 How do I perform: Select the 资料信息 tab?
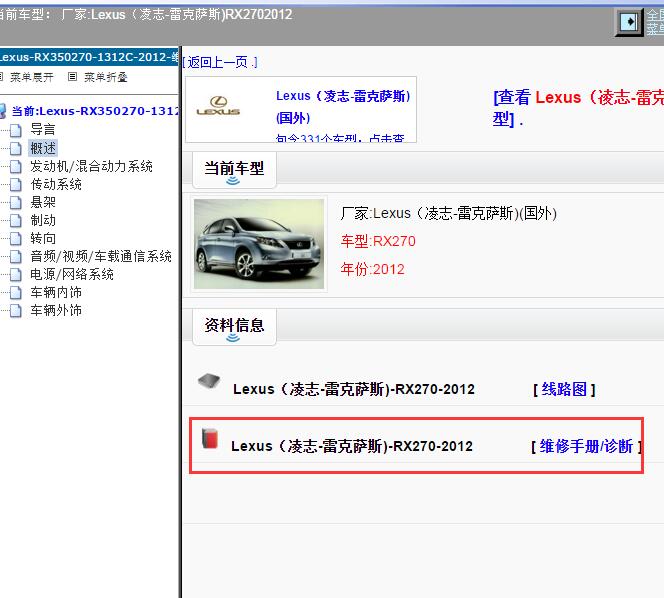tap(234, 327)
